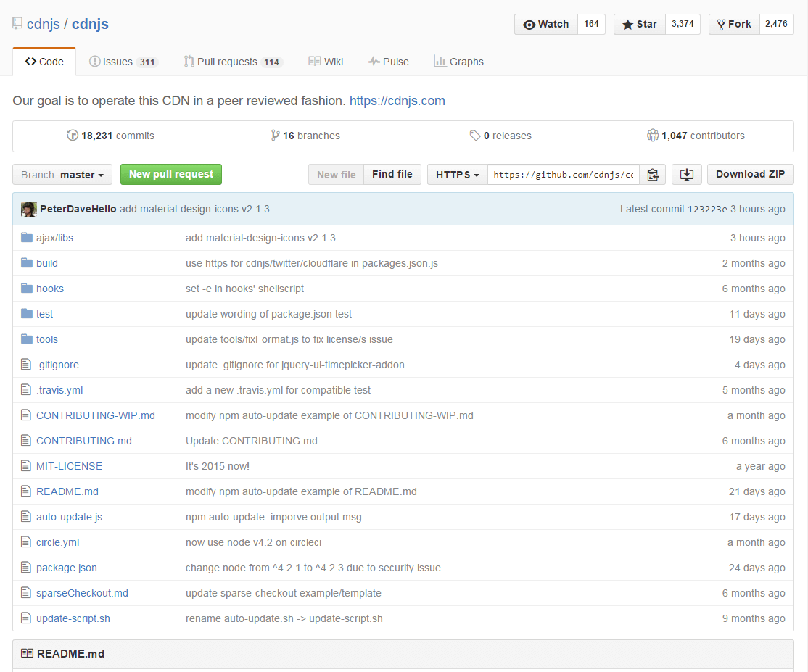808x672 pixels.
Task: View the 3,374 stargazers count
Action: click(683, 24)
